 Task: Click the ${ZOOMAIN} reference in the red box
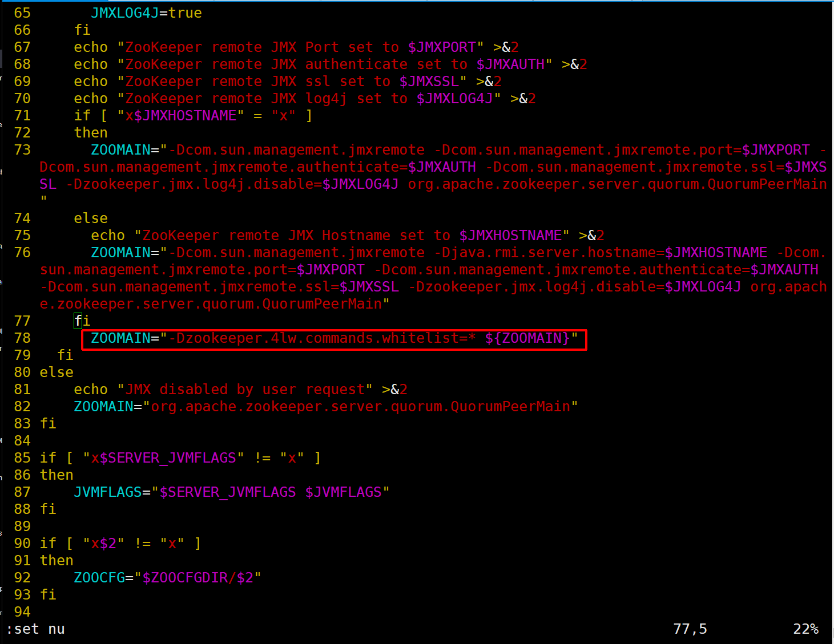coord(527,339)
